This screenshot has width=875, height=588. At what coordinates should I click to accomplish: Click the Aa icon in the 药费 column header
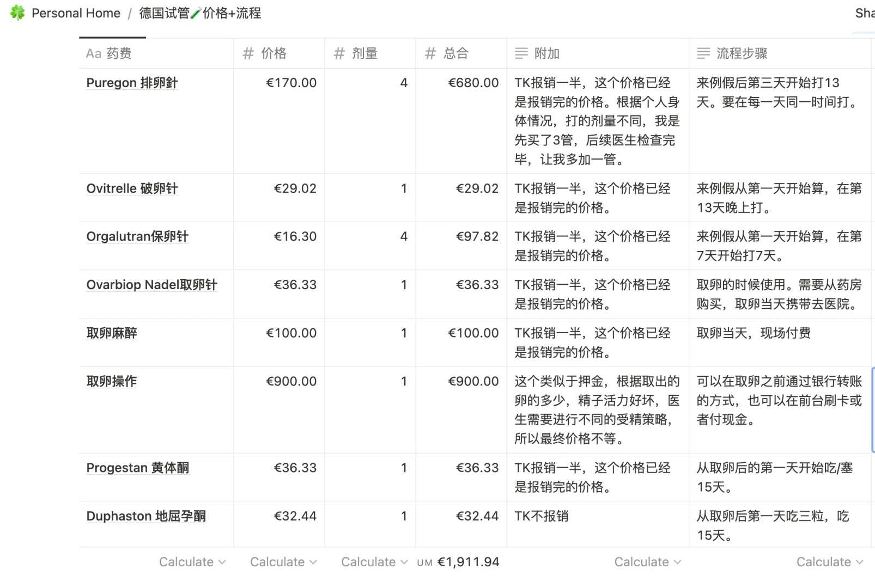(93, 53)
